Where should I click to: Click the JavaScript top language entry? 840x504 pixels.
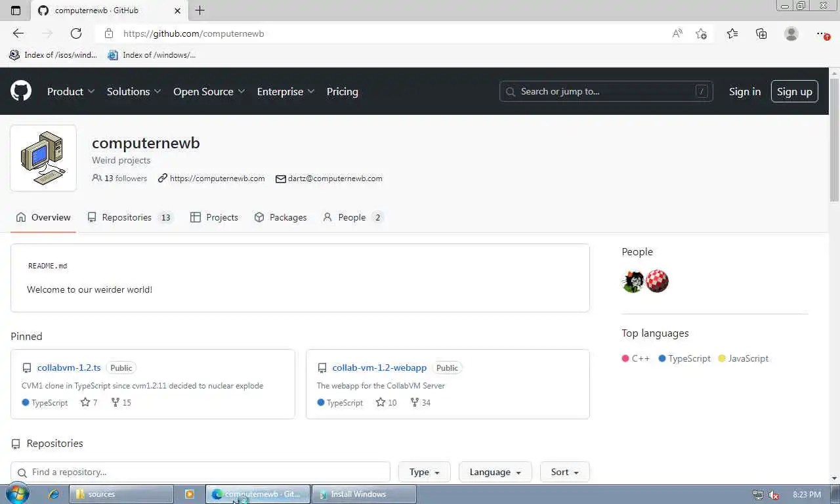click(x=744, y=358)
